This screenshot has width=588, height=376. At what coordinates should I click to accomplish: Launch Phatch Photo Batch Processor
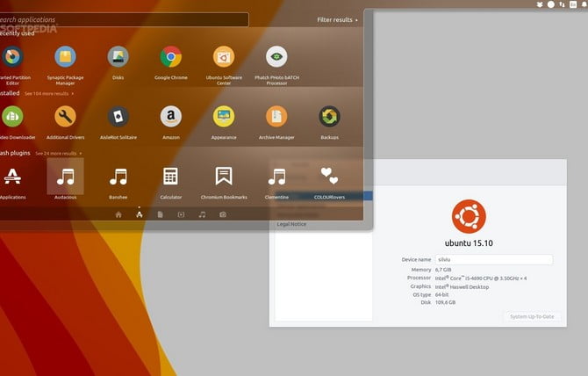click(276, 56)
